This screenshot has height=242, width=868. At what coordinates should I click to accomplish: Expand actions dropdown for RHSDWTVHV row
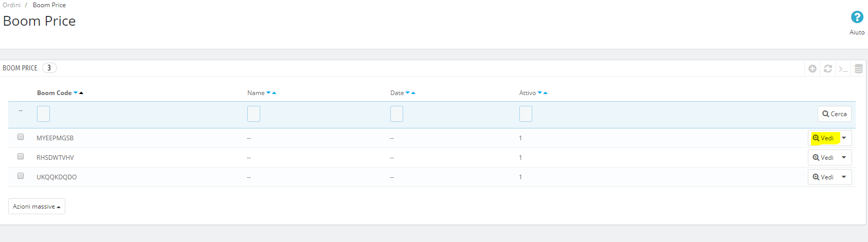(x=844, y=158)
